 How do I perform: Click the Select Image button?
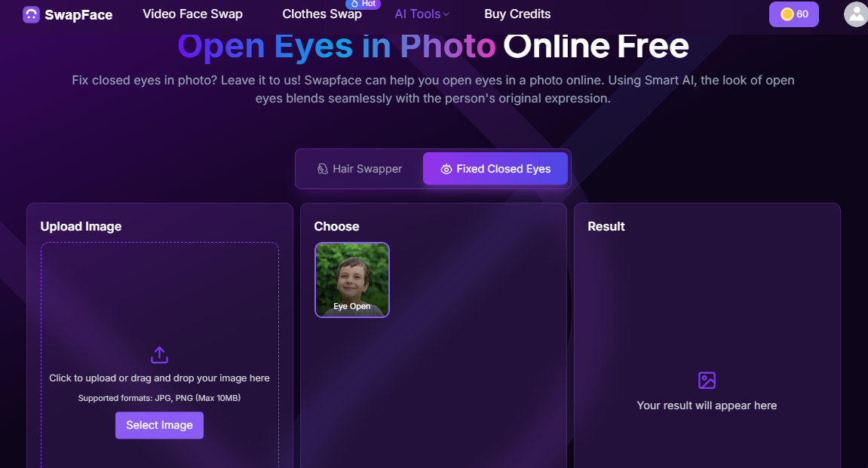coord(159,425)
